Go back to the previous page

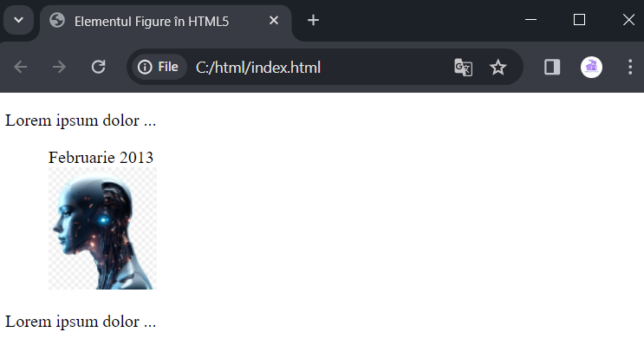point(21,67)
